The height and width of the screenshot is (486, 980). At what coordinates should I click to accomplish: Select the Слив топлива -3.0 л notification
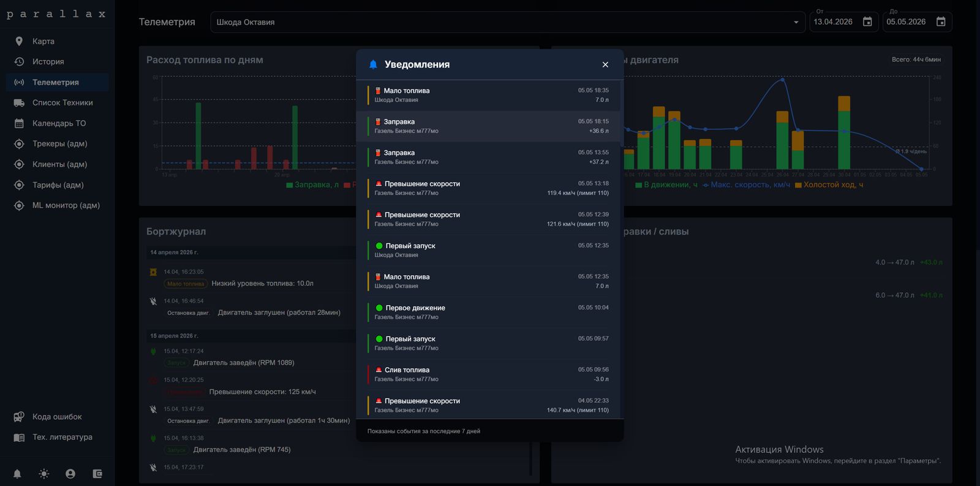click(488, 374)
